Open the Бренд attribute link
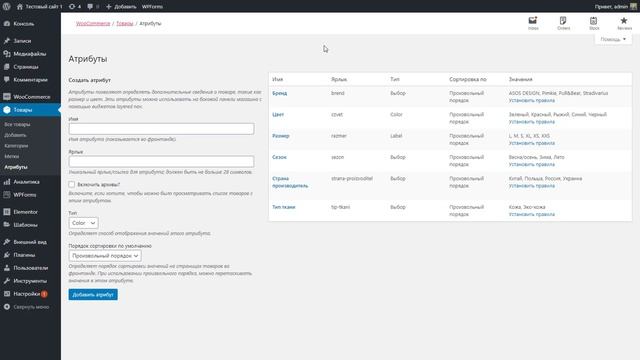 pyautogui.click(x=280, y=93)
